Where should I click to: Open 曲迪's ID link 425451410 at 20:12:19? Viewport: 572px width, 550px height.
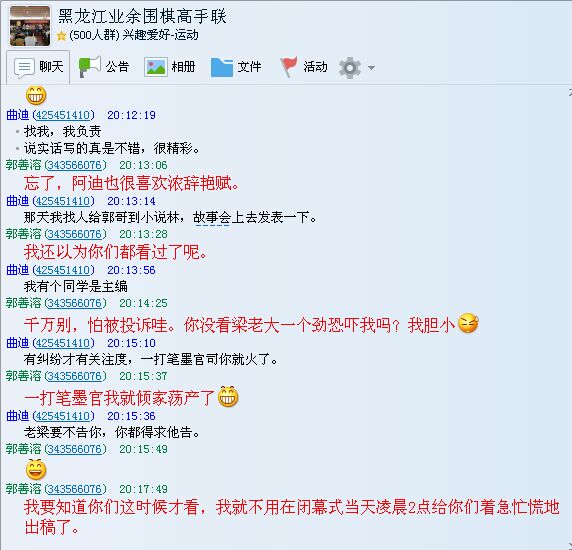63,115
